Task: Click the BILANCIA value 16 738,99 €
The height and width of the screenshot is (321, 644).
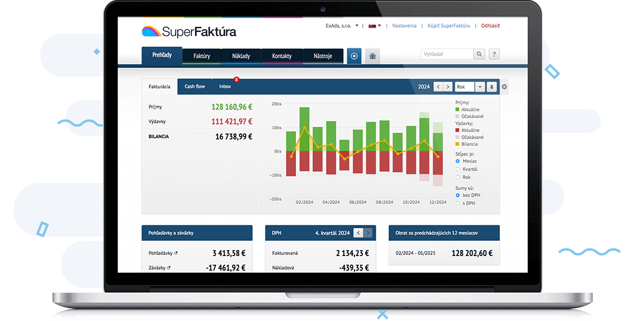Action: (234, 136)
